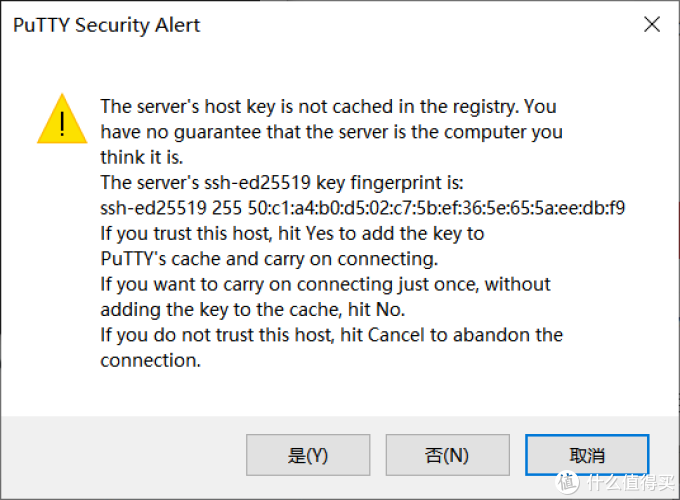Click the 什么值得买 watermark text
The width and height of the screenshot is (680, 500).
point(631,483)
